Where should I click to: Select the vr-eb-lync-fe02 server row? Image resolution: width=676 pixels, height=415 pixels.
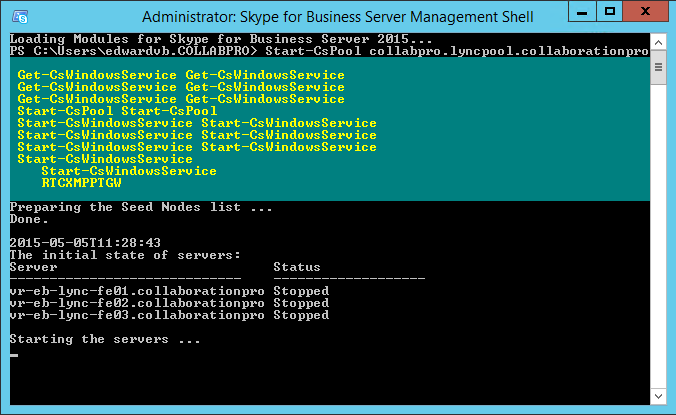169,303
